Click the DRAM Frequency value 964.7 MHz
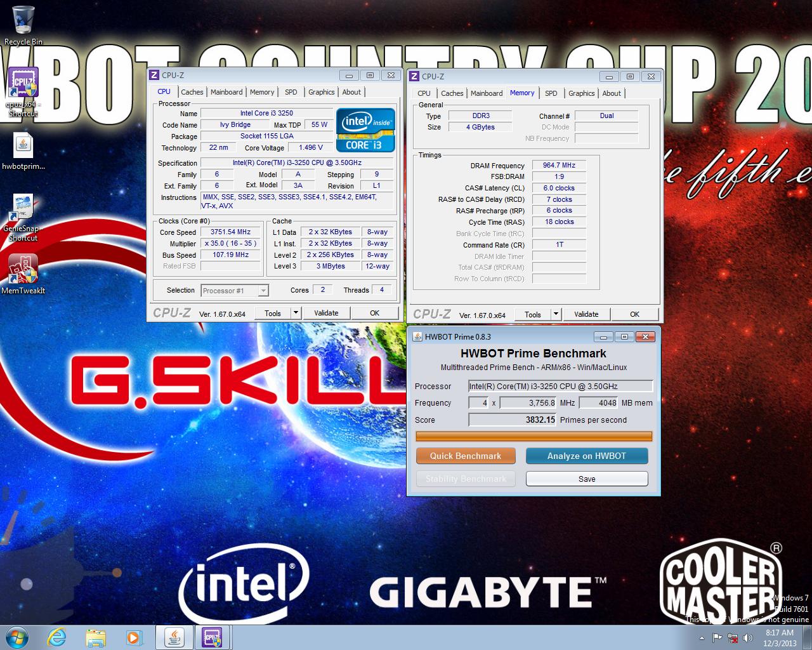812x650 pixels. [560, 165]
